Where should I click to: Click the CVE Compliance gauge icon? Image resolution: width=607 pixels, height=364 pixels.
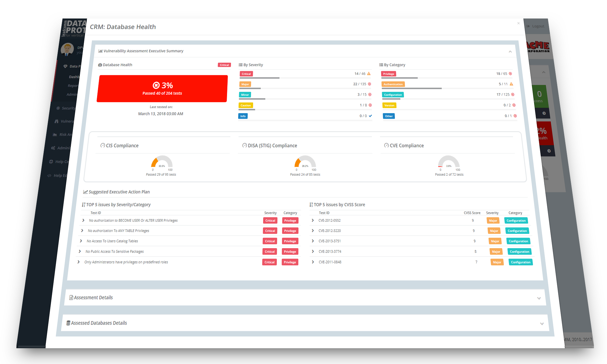tap(386, 146)
